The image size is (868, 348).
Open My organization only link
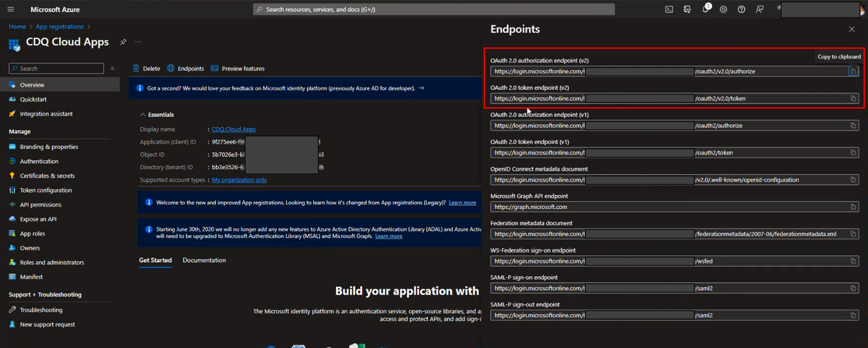(239, 180)
